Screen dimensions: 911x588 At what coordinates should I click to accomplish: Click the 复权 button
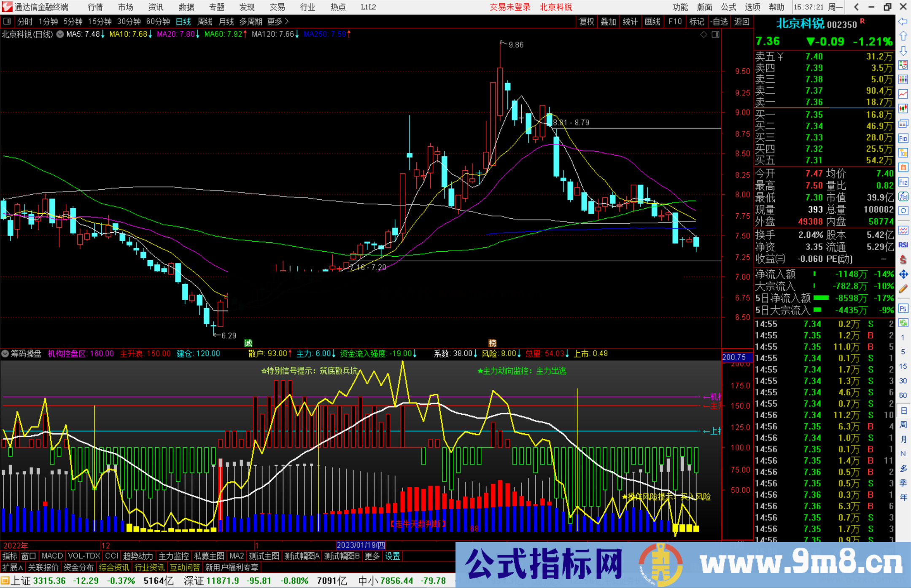[587, 21]
